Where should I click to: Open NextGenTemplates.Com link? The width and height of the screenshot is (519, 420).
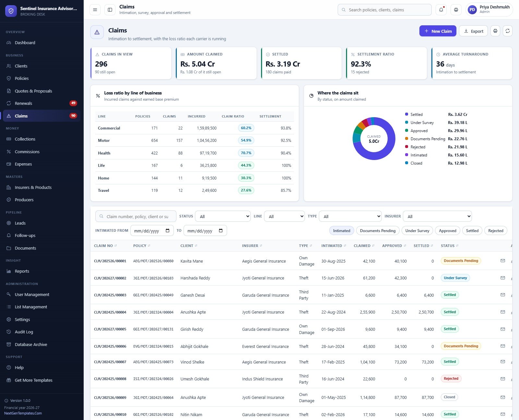coord(23,413)
